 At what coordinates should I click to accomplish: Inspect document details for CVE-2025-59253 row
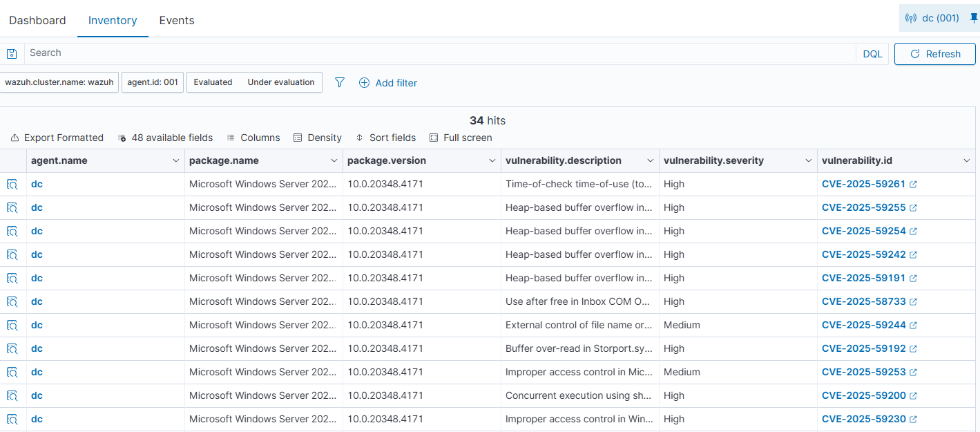[12, 373]
